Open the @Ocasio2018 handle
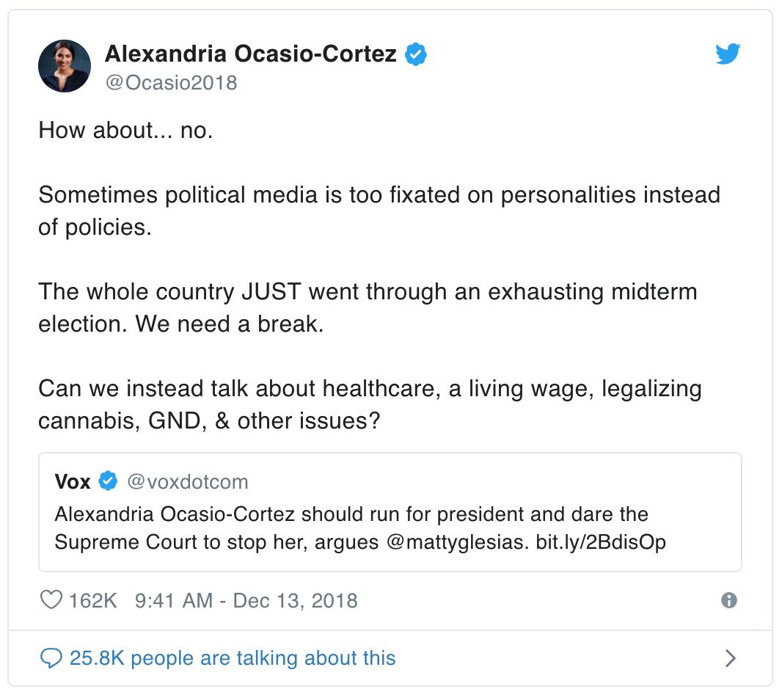 tap(171, 82)
